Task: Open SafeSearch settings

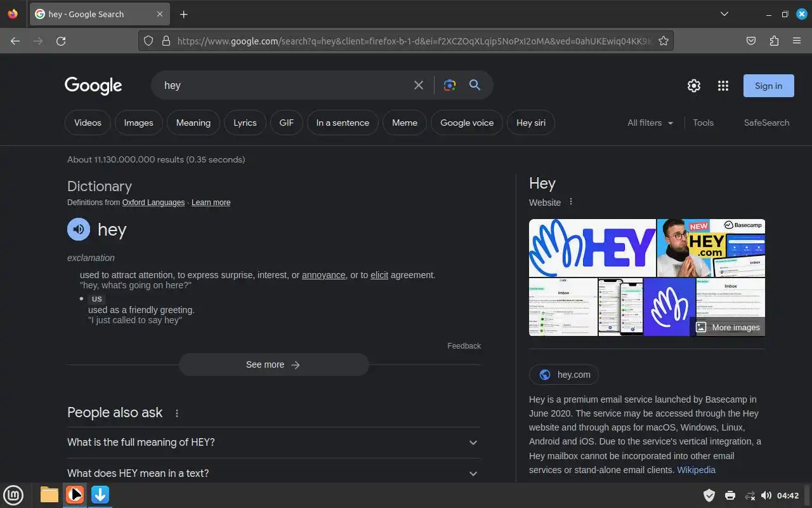Action: point(766,123)
